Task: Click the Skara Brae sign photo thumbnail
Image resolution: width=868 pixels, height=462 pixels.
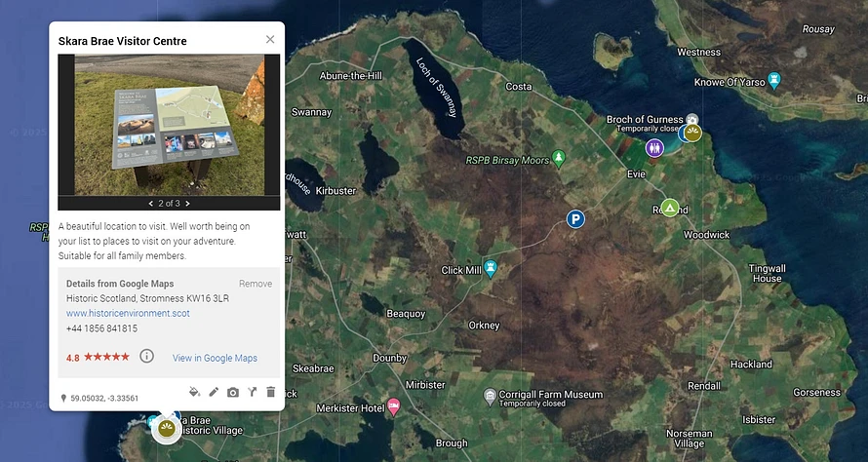Action: tap(169, 125)
